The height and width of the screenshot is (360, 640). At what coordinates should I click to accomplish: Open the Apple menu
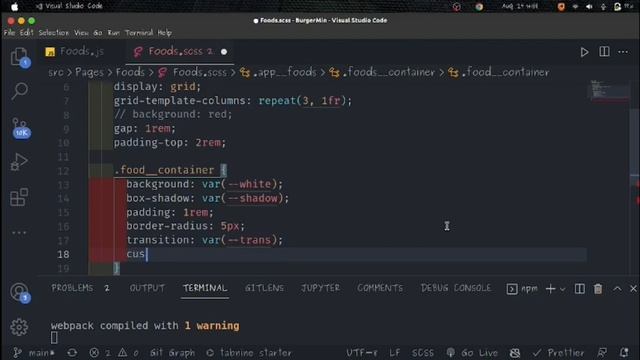click(14, 6)
